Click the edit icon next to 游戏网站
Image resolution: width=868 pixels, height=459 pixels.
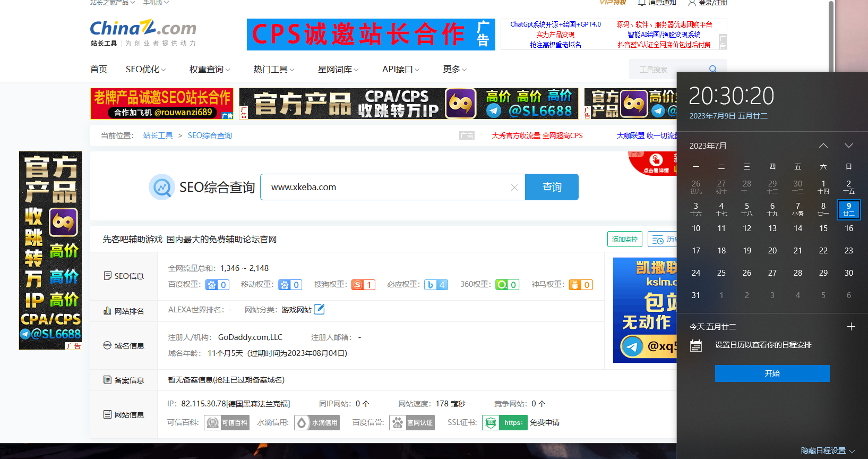tap(319, 309)
